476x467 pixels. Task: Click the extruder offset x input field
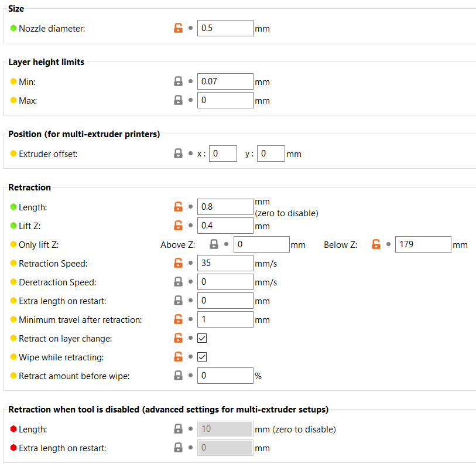coord(222,154)
